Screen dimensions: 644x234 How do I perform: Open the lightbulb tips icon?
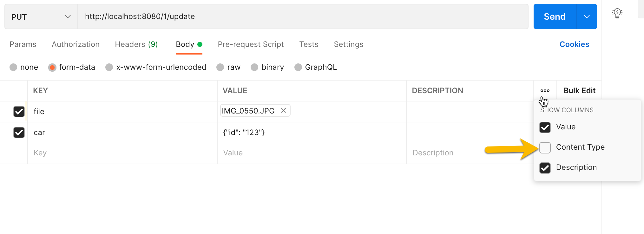tap(617, 13)
